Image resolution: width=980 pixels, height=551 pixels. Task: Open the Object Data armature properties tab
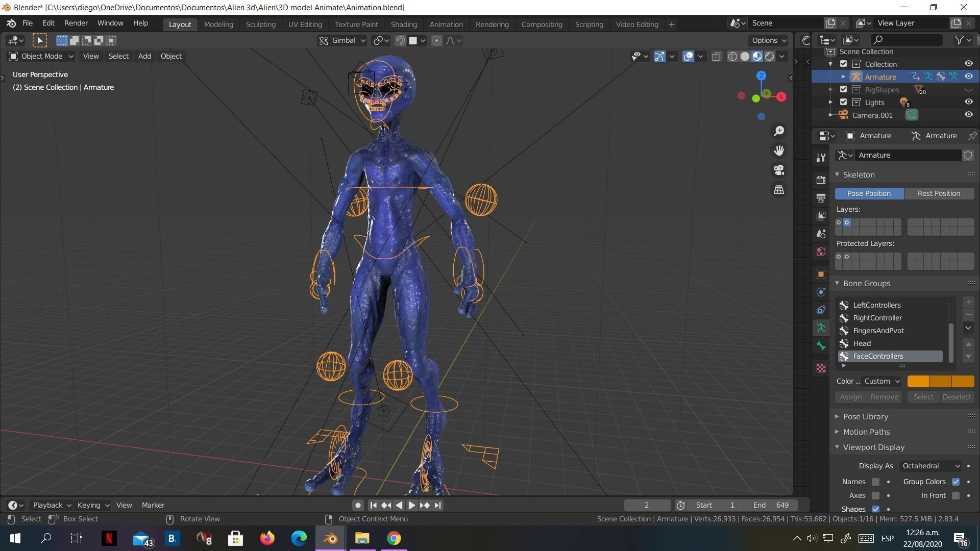point(821,328)
